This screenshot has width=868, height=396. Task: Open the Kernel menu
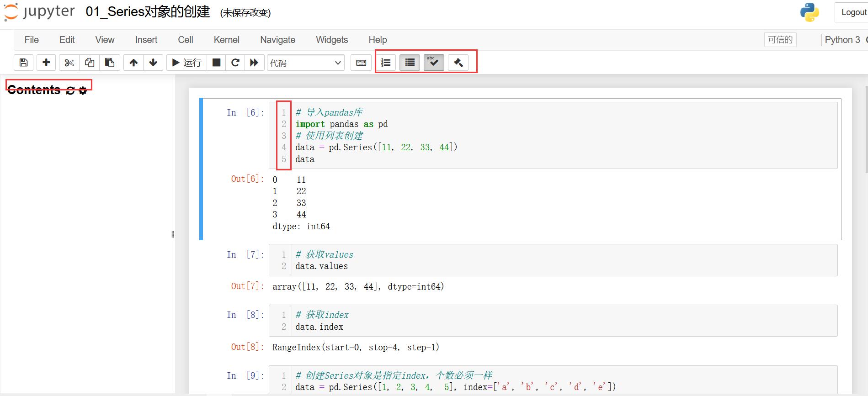click(227, 40)
